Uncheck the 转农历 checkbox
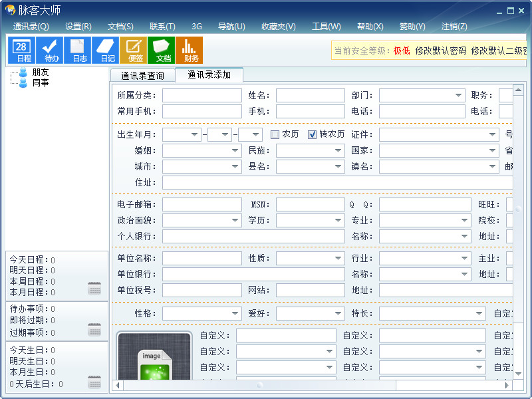Image resolution: width=532 pixels, height=399 pixels. coord(312,135)
